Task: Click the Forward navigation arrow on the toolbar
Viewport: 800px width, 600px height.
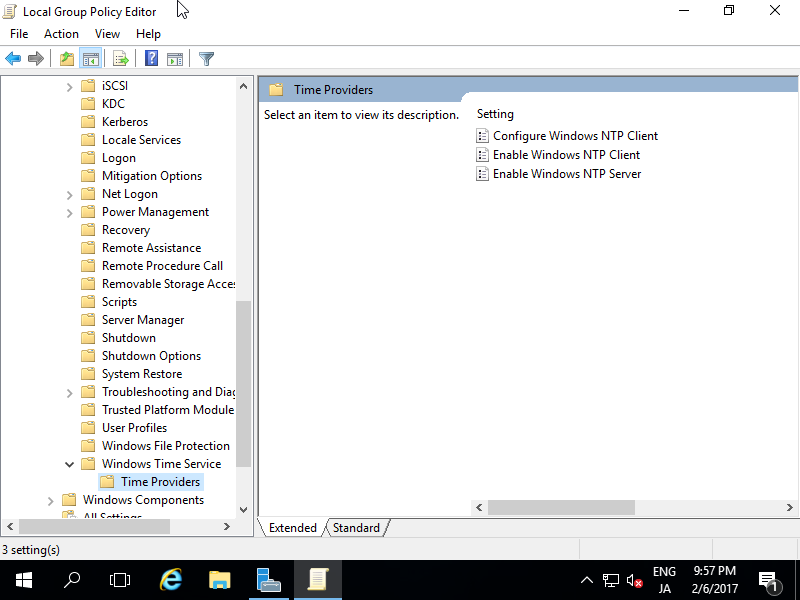Action: 36,58
